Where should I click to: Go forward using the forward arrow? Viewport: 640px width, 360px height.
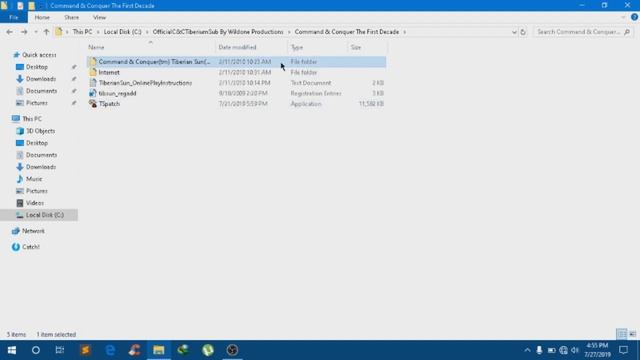tap(24, 32)
